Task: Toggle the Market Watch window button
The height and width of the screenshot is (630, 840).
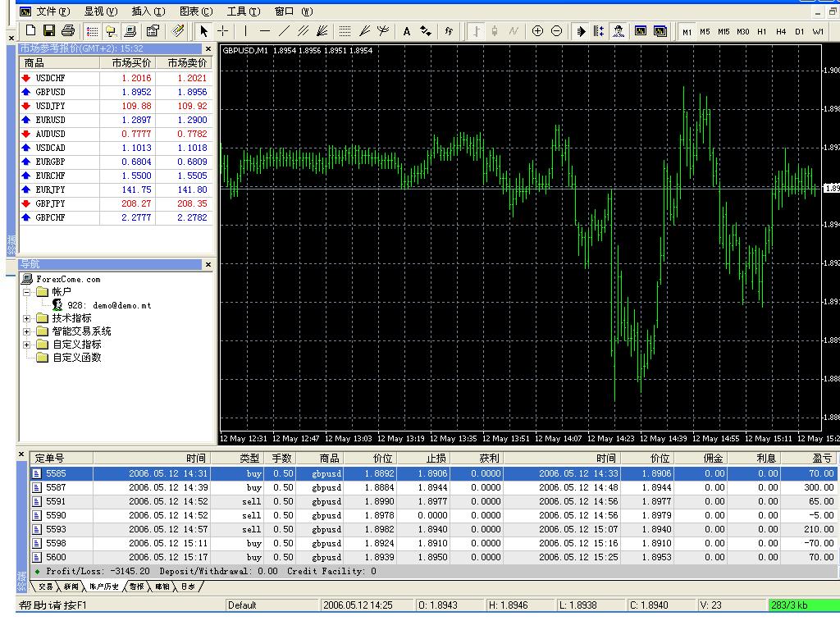Action: [x=92, y=31]
